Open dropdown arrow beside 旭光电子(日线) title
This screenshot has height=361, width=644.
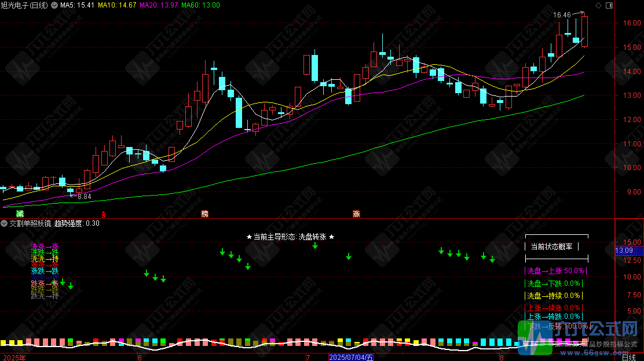tap(54, 5)
